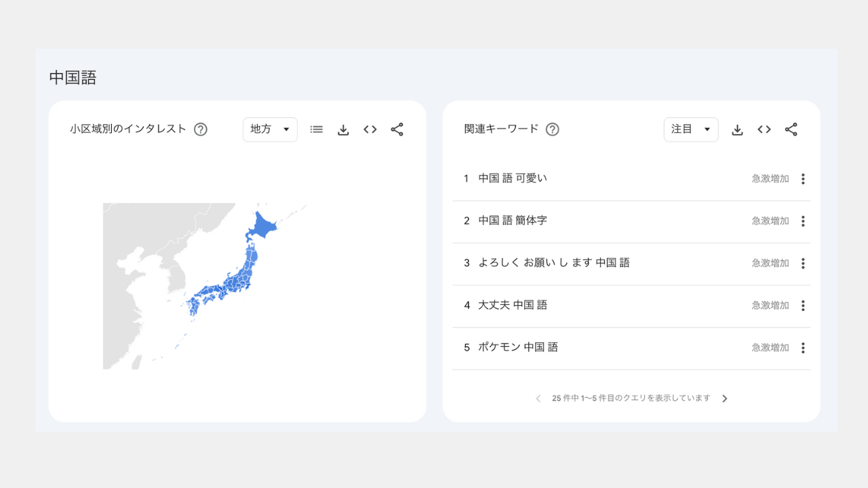868x488 pixels.
Task: Open the query よろしく お願い し ます 中国 語
Action: 554,263
